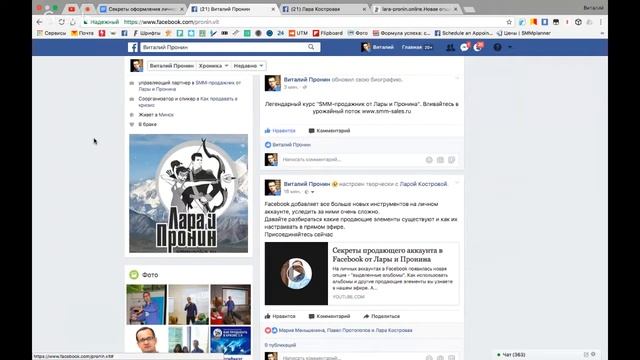
Task: Open Ларой Костровой tagged name link
Action: (x=423, y=184)
